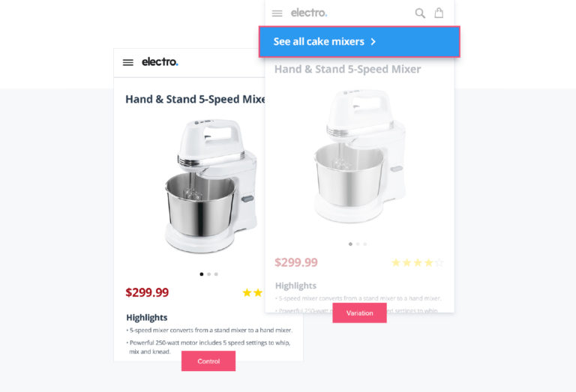This screenshot has width=576, height=392.
Task: Select first carousel dot in Variation mockup
Action: point(350,244)
